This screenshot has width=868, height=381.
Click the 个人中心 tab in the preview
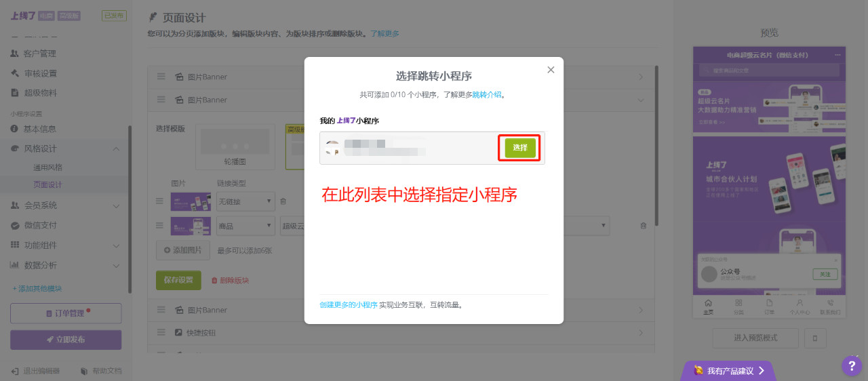point(800,307)
